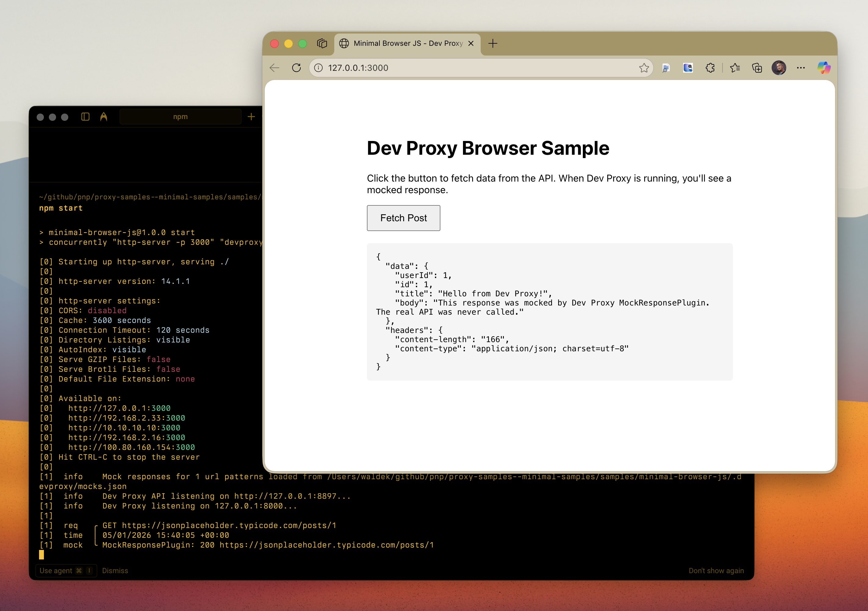Viewport: 868px width, 611px height.
Task: Click Dismiss in the terminal banner
Action: 115,570
